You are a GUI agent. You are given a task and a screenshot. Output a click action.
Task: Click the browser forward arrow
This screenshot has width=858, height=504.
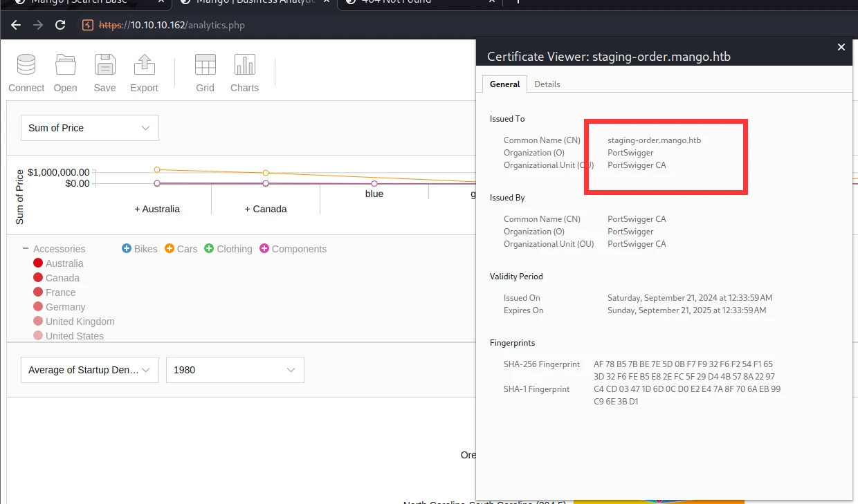pyautogui.click(x=38, y=25)
